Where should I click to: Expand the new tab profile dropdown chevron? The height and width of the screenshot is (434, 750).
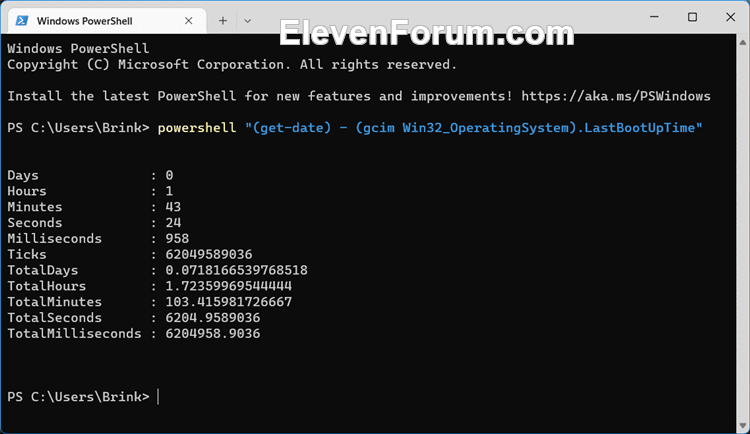[x=247, y=21]
